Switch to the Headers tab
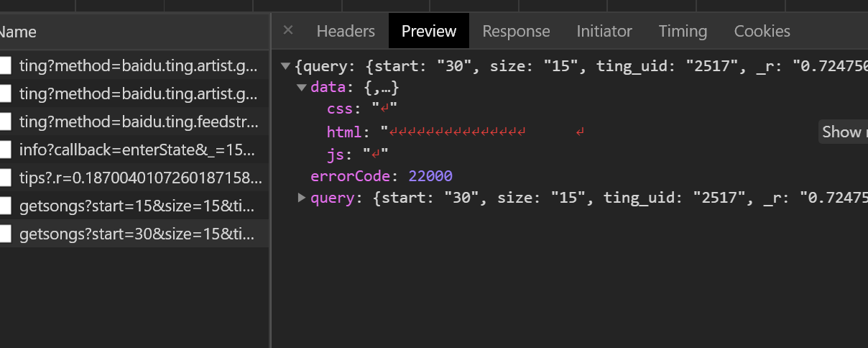 click(346, 31)
